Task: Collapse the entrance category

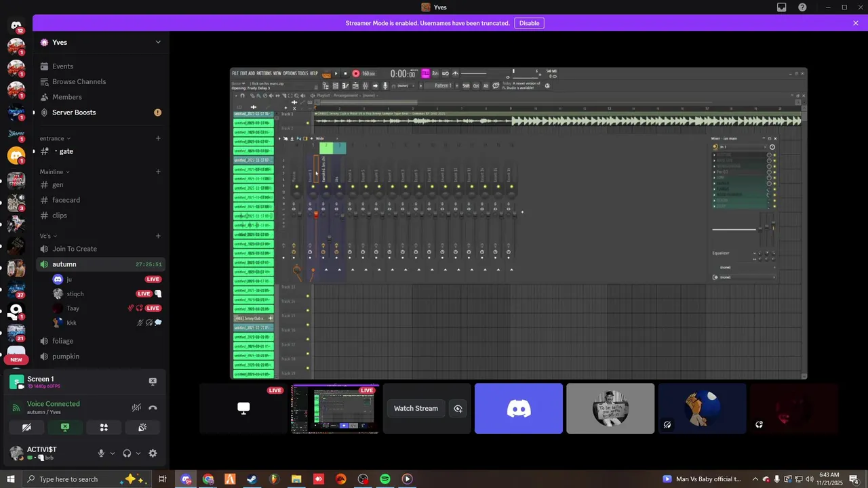Action: click(x=55, y=138)
